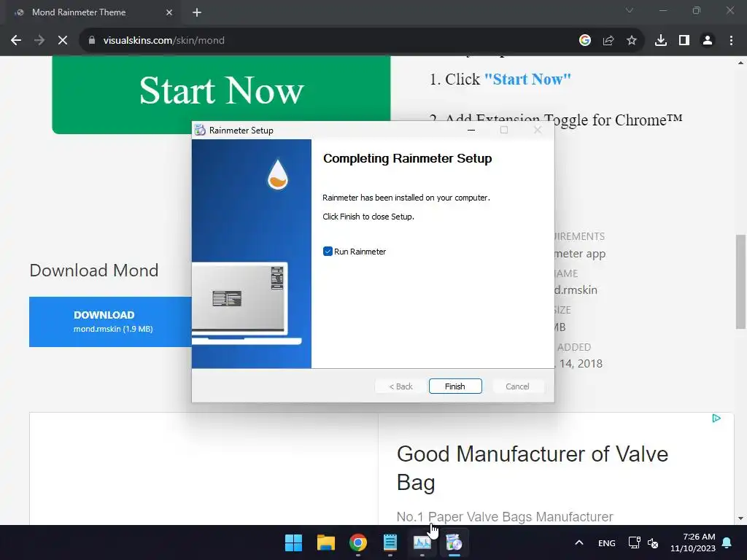Open network status in system tray
The height and width of the screenshot is (560, 747).
[634, 542]
